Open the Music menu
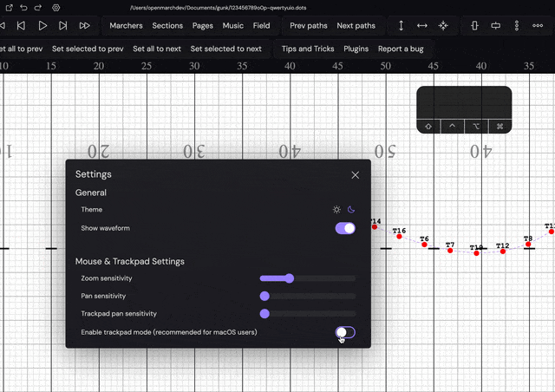 click(232, 26)
